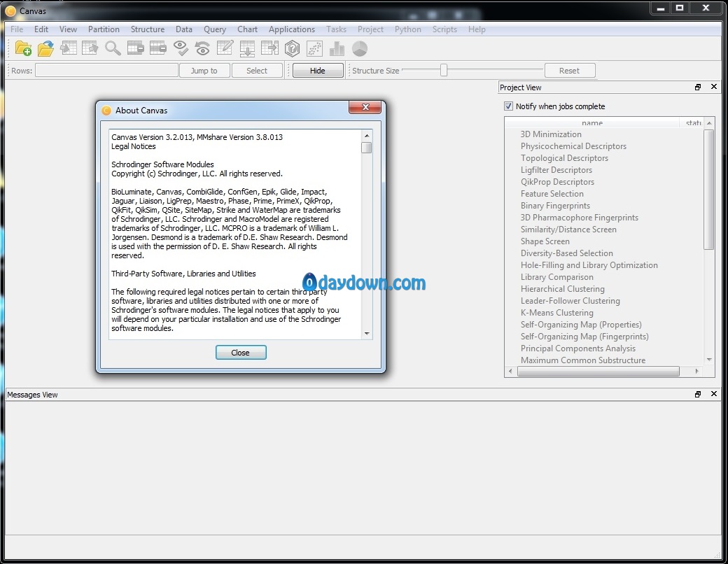728x564 pixels.
Task: Click the import table icon
Action: (x=69, y=48)
